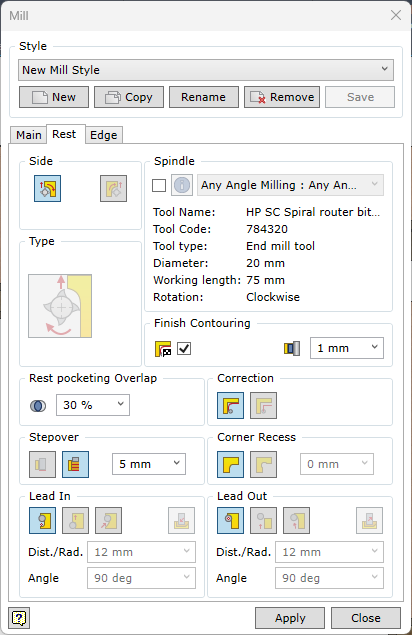412x635 pixels.
Task: Select the first Side icon option
Action: (47, 188)
